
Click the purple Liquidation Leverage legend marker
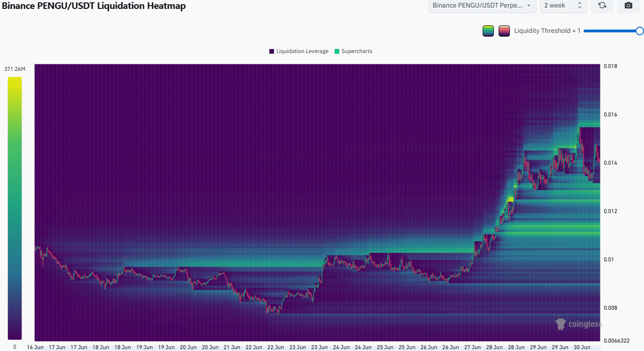pyautogui.click(x=271, y=51)
